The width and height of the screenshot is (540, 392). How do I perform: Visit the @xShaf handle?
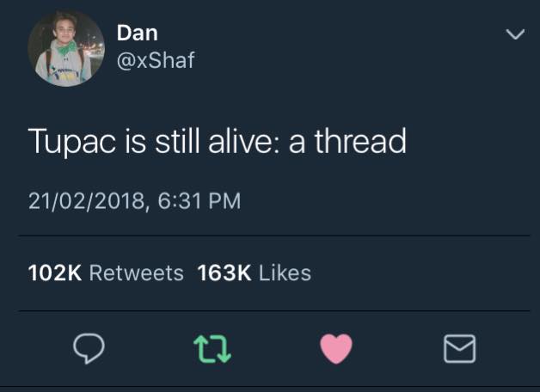[156, 60]
